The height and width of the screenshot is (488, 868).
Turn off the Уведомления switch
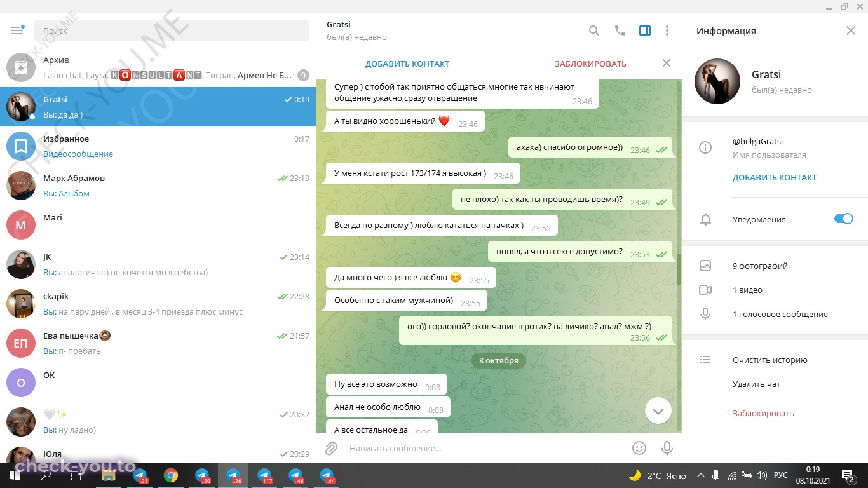(844, 219)
